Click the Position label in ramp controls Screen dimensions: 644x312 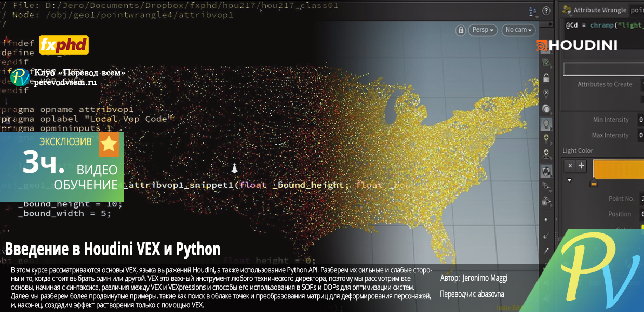(x=620, y=214)
